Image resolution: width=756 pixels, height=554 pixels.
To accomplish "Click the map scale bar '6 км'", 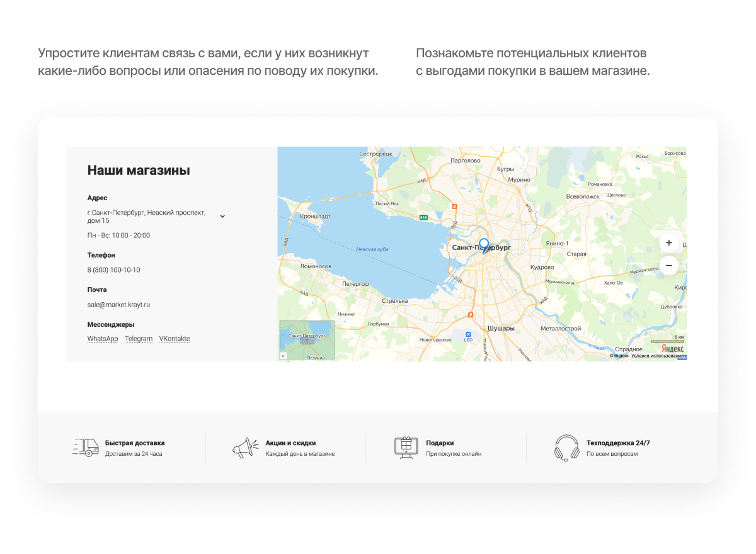I will point(667,339).
